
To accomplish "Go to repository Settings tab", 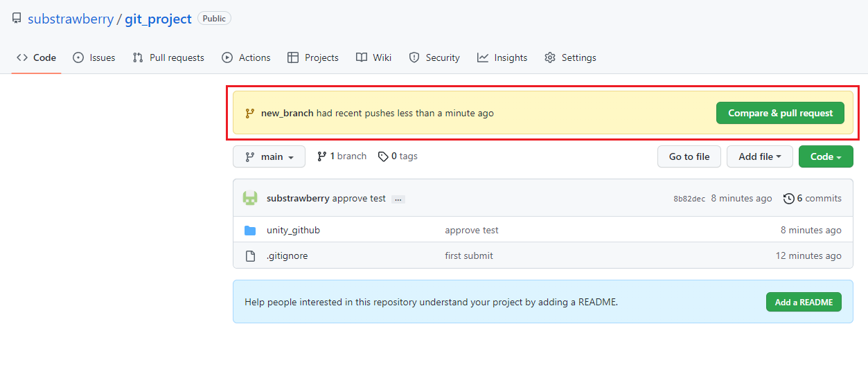I will click(570, 57).
